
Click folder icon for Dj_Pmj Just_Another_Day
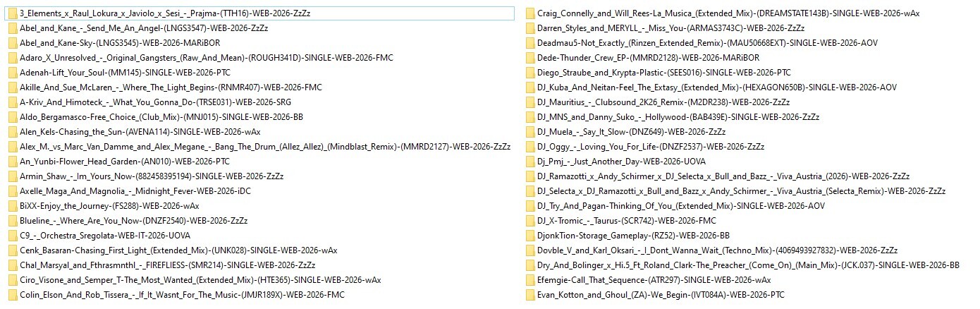529,162
